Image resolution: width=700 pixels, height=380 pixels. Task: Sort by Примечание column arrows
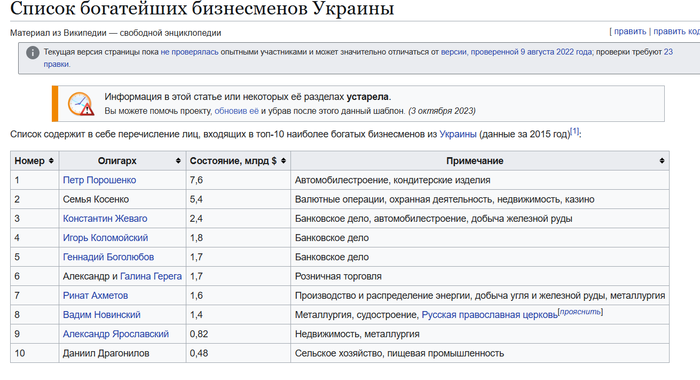point(662,161)
